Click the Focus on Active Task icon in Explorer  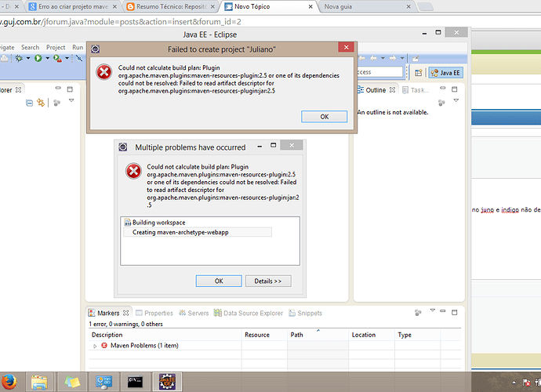tap(57, 103)
